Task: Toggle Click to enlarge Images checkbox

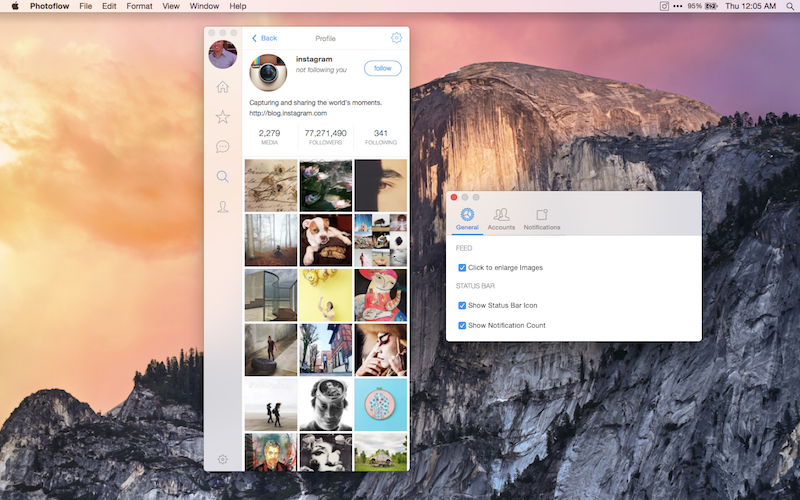Action: [x=462, y=268]
